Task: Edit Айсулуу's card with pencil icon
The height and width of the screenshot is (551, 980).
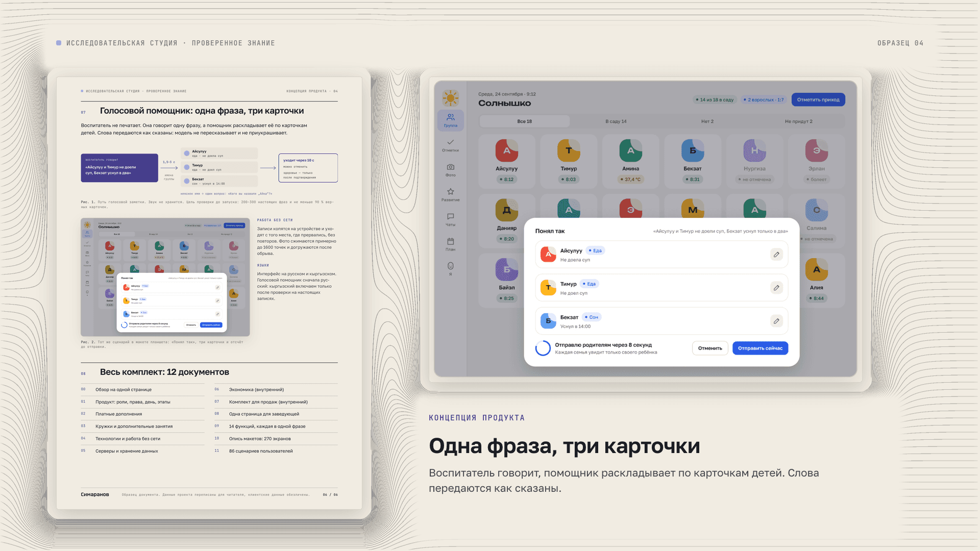Action: 776,254
